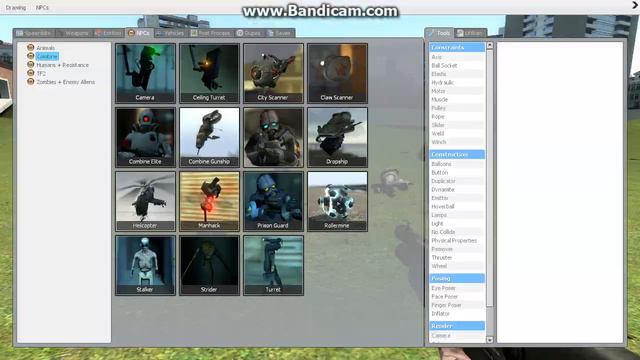Switch to the Entities tab

tap(108, 33)
